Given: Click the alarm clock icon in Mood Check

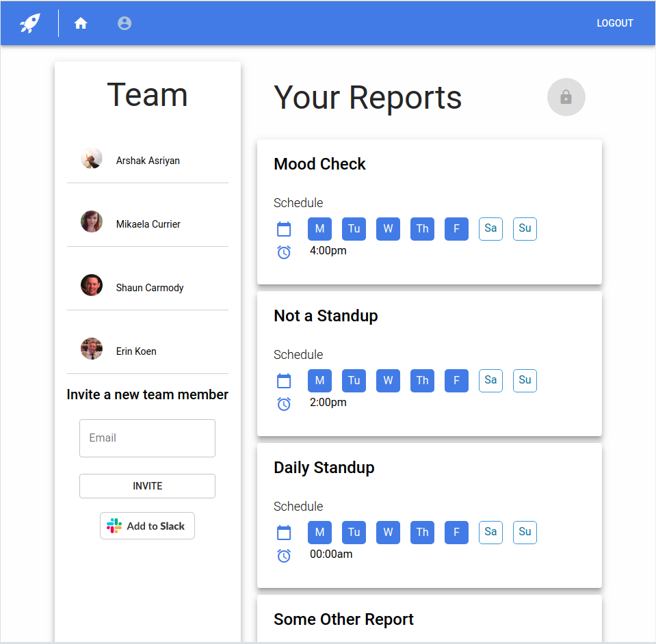Looking at the screenshot, I should point(284,252).
